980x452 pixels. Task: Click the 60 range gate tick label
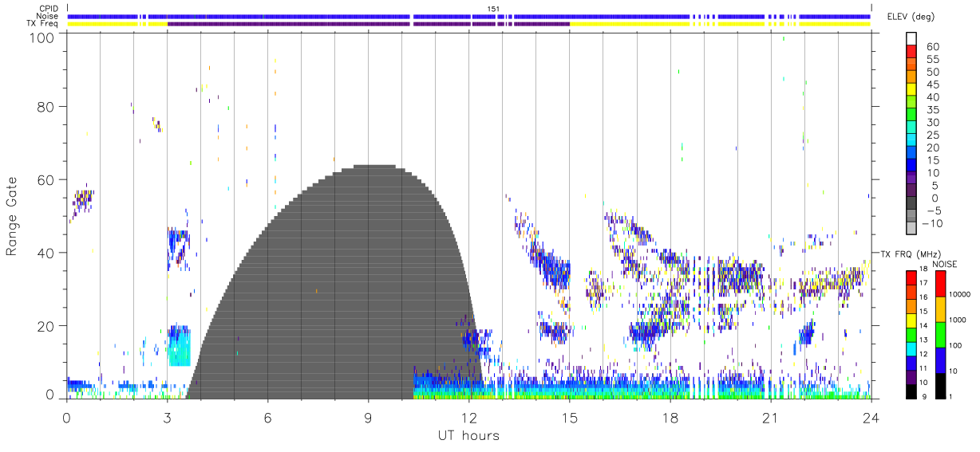pyautogui.click(x=47, y=179)
